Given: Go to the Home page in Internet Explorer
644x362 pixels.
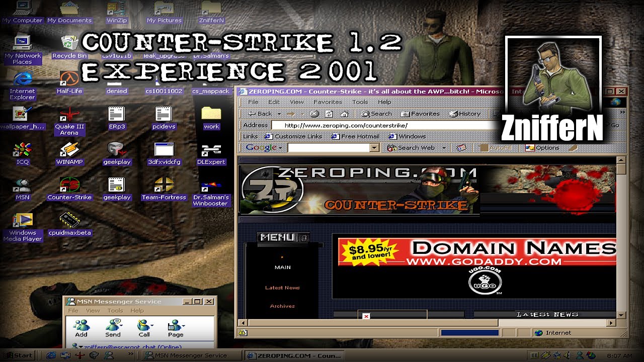Looking at the screenshot, I should point(344,114).
